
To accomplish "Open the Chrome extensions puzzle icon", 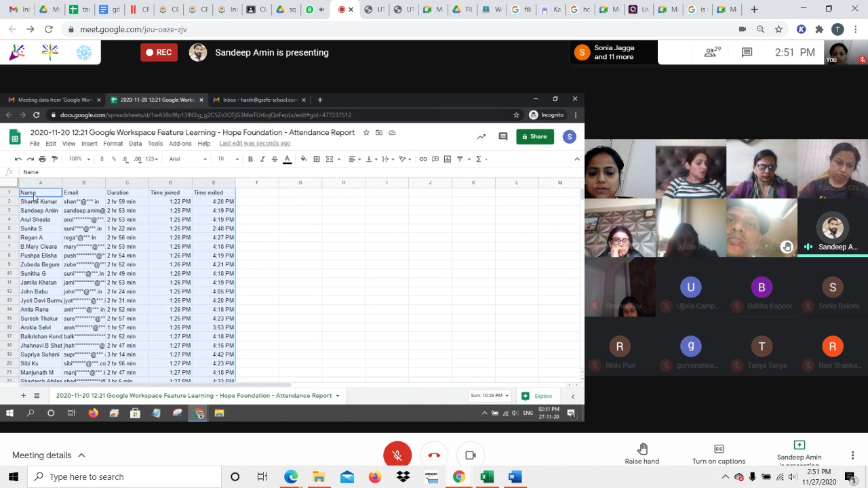I will coord(819,29).
